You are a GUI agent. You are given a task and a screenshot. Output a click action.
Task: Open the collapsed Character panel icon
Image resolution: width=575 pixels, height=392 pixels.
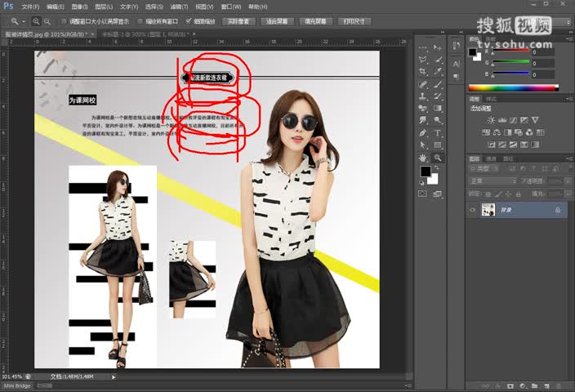pos(457,64)
